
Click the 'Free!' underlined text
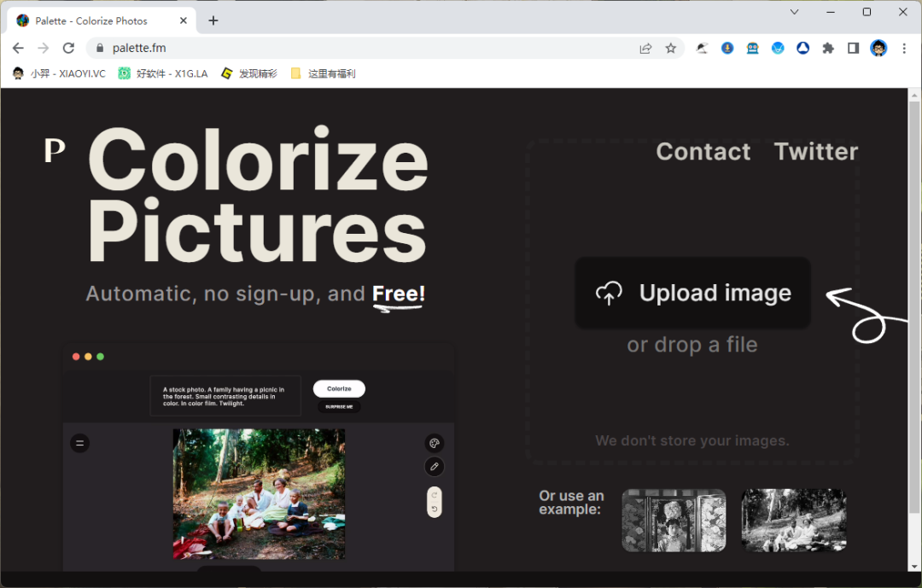coord(398,294)
